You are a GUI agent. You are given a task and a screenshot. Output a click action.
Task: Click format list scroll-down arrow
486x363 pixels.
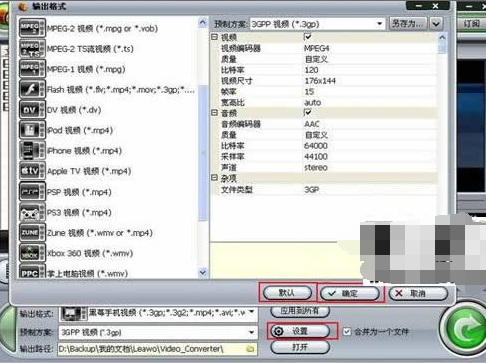(x=202, y=273)
